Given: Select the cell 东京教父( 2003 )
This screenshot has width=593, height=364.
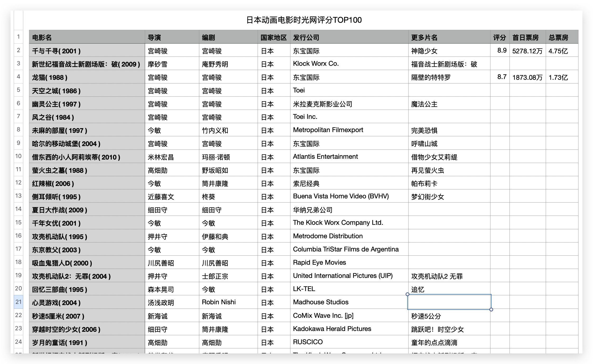Looking at the screenshot, I should (x=87, y=249).
